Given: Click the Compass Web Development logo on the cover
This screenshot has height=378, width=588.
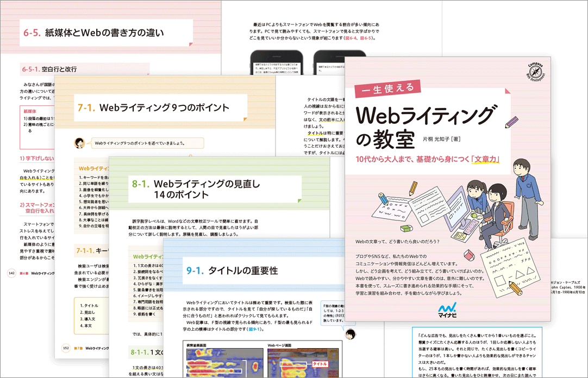Looking at the screenshot, I should 535,73.
